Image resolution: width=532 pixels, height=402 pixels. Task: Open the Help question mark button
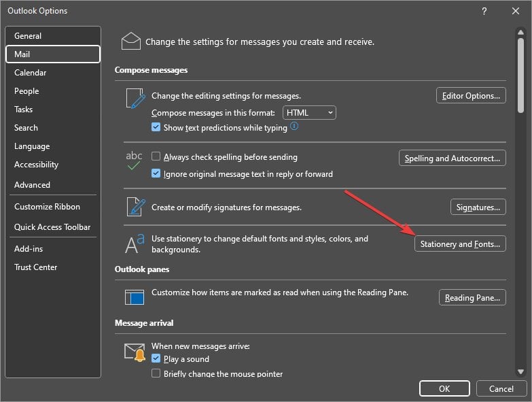point(484,11)
